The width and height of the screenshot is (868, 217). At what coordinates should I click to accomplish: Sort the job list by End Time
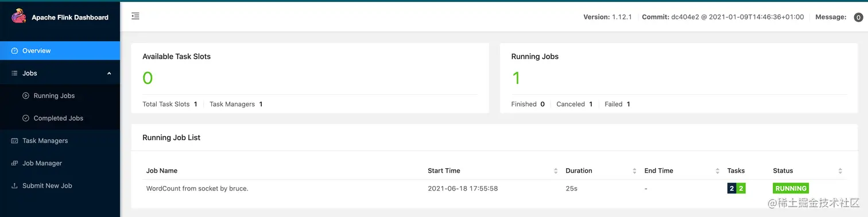[718, 170]
